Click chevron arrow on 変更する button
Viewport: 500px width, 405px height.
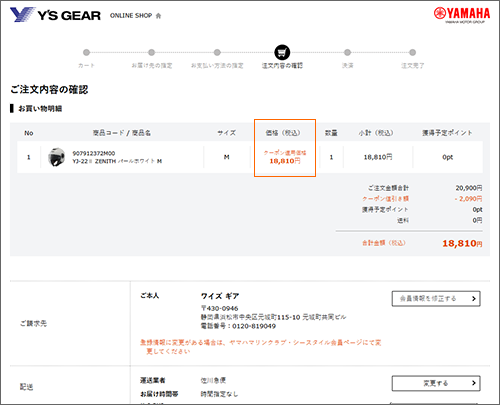coord(474,383)
